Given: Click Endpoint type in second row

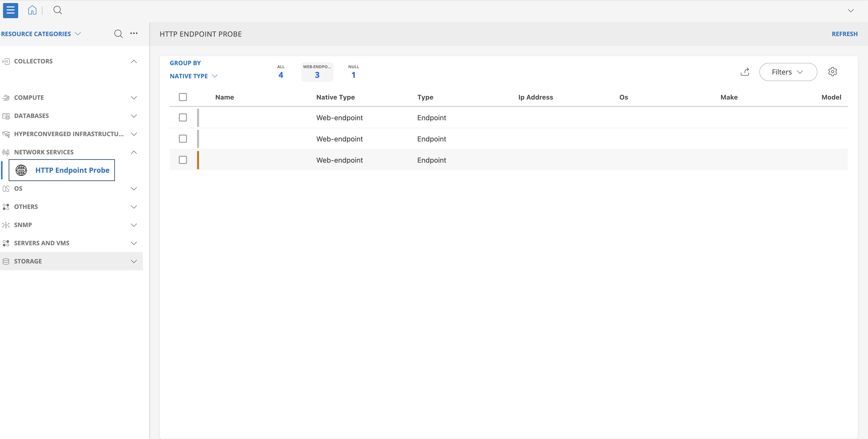Looking at the screenshot, I should pos(431,139).
